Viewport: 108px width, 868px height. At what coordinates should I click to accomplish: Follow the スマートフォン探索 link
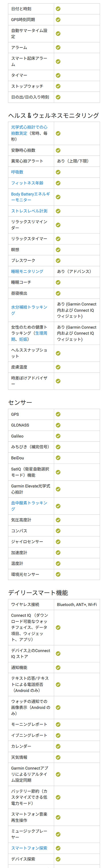pos(29,848)
